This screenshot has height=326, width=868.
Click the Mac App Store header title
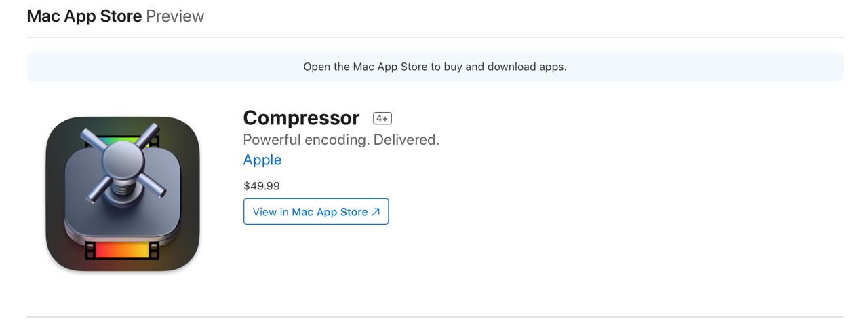pyautogui.click(x=84, y=16)
